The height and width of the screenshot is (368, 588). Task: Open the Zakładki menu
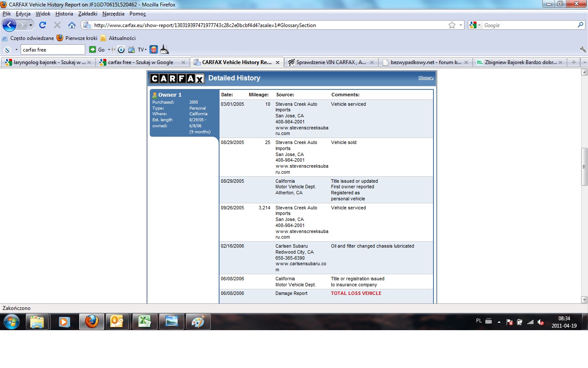point(88,14)
